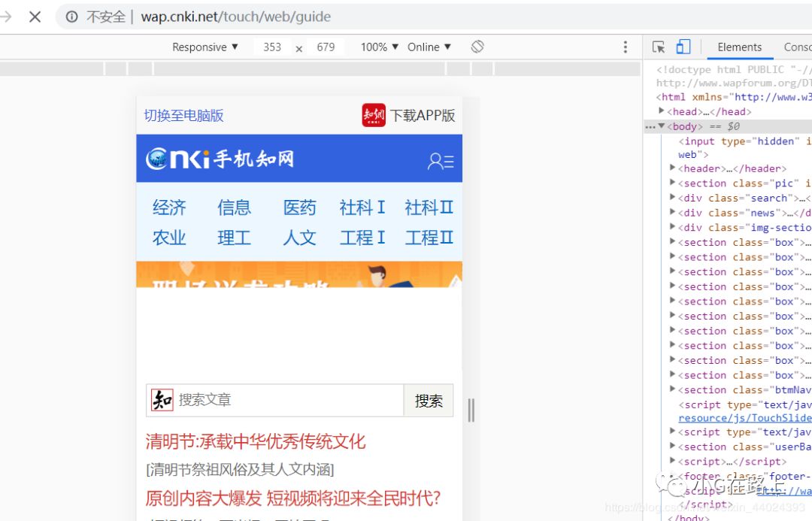Open the 理工 category
The height and width of the screenshot is (521, 812).
pyautogui.click(x=234, y=238)
